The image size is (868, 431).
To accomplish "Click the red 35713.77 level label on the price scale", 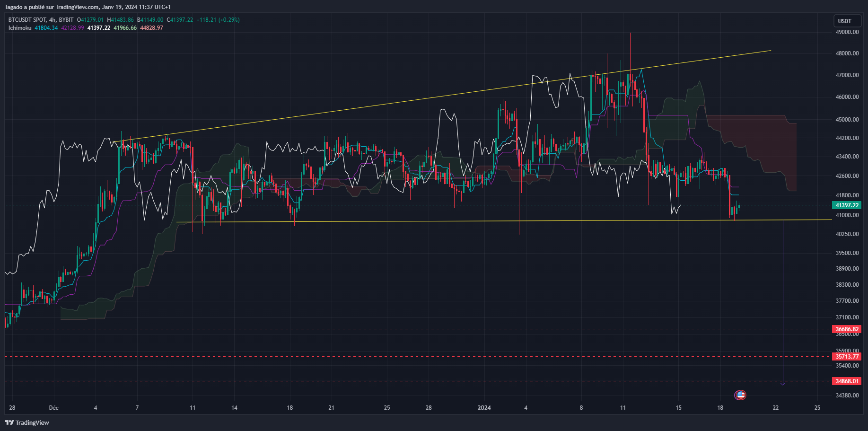I will (x=847, y=357).
